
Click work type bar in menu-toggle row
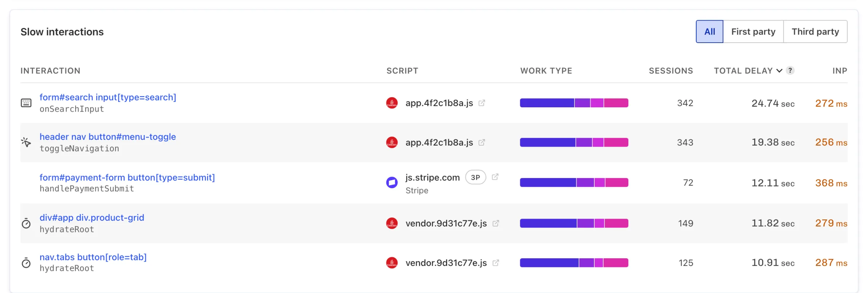[574, 142]
